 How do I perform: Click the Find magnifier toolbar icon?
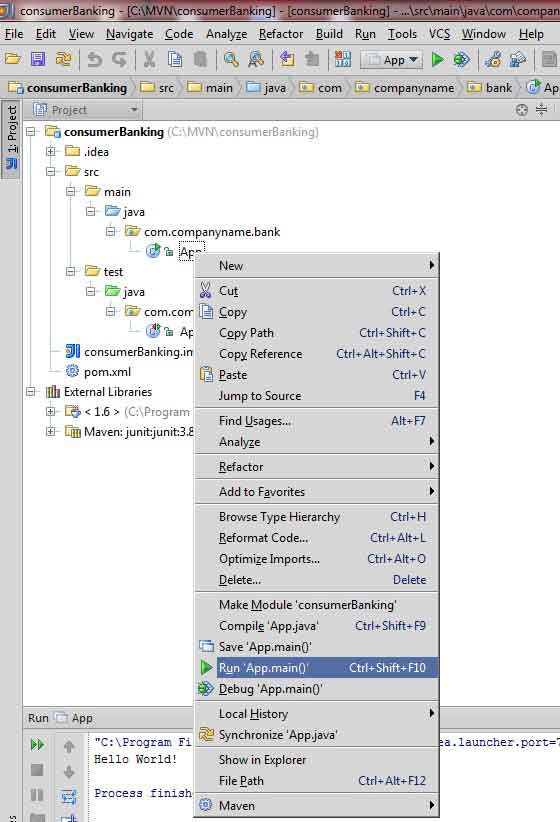(x=231, y=60)
